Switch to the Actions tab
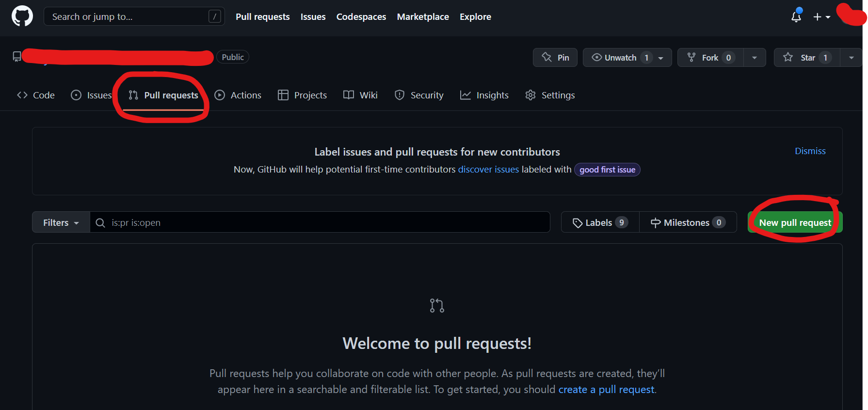The height and width of the screenshot is (410, 868). coord(238,95)
